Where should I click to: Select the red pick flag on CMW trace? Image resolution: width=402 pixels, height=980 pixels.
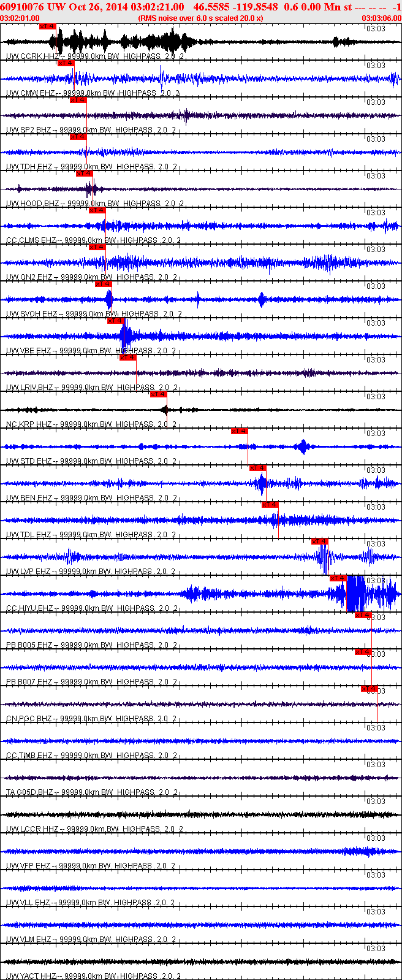tap(66, 63)
